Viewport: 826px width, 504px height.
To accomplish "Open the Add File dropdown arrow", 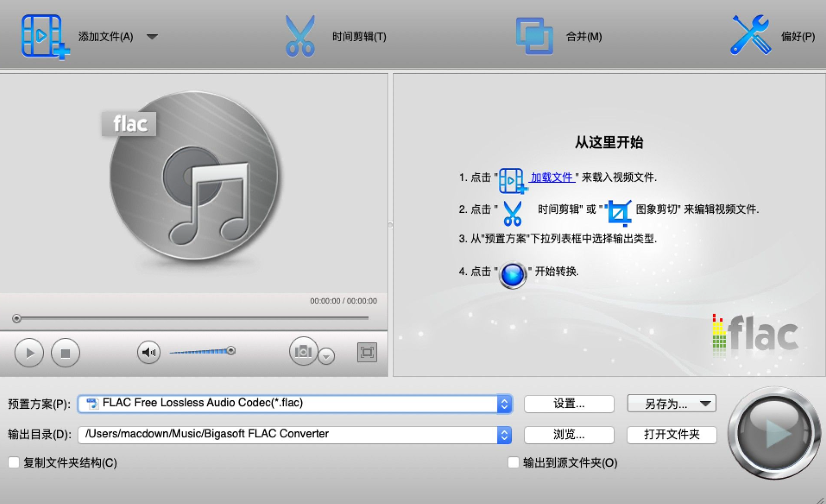I will [152, 37].
